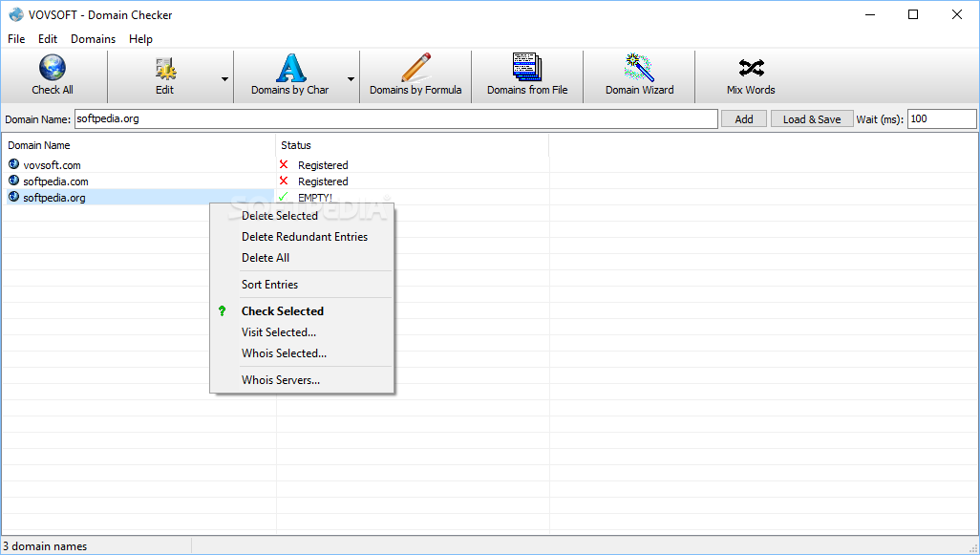Choose Visit Selected... menu entry

[302, 332]
